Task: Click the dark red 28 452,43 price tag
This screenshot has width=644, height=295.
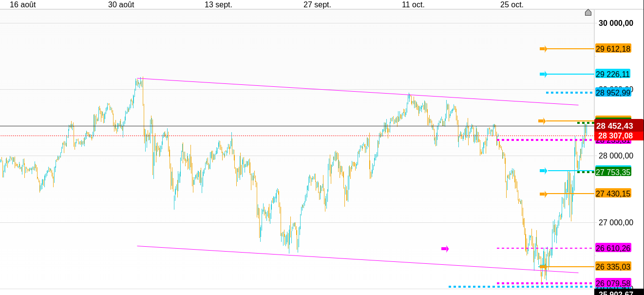Action: [619, 125]
